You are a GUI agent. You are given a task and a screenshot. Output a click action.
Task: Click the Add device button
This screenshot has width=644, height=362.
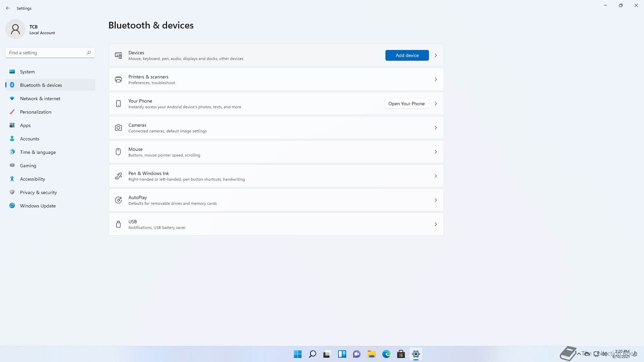(407, 55)
